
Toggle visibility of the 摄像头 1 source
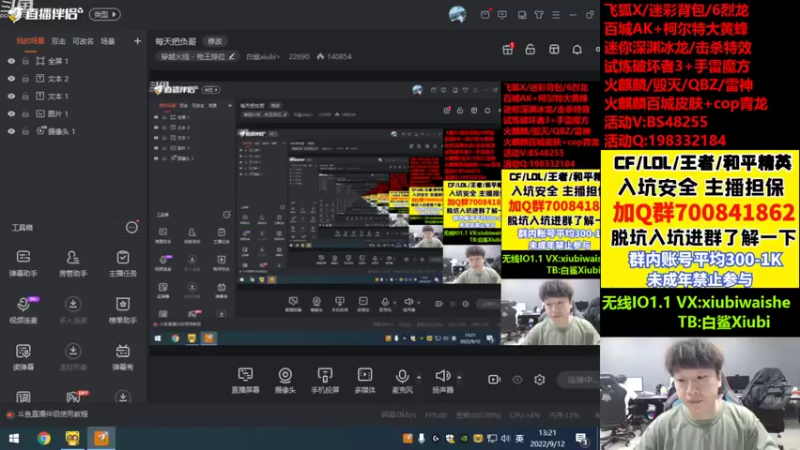tap(11, 131)
